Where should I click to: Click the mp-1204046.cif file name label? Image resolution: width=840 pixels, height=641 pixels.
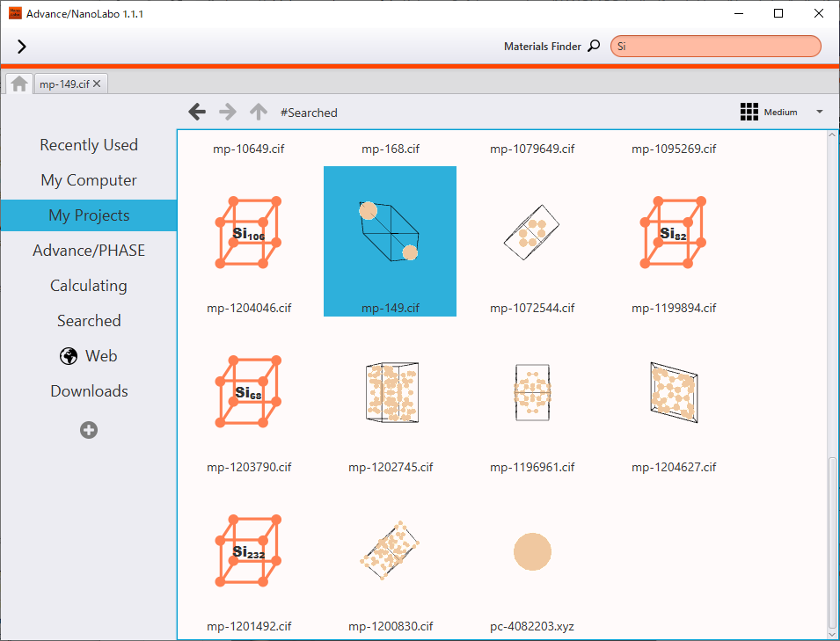249,308
